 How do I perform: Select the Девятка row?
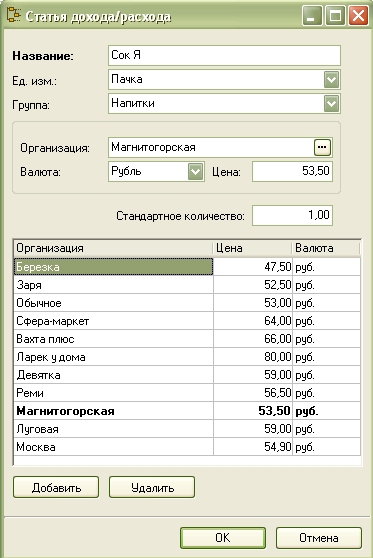click(187, 375)
